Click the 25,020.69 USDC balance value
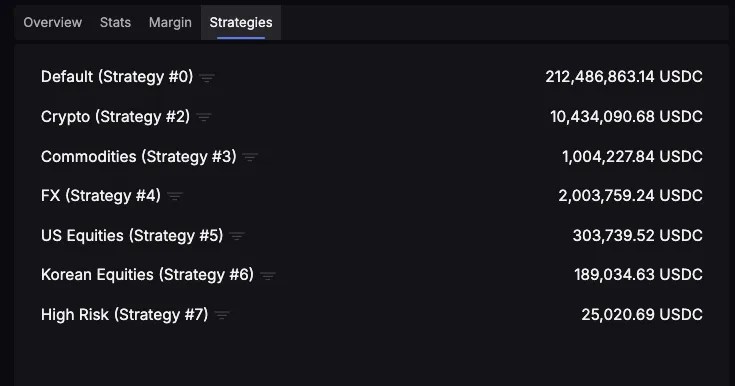Screen dimensions: 735x386 (642, 314)
